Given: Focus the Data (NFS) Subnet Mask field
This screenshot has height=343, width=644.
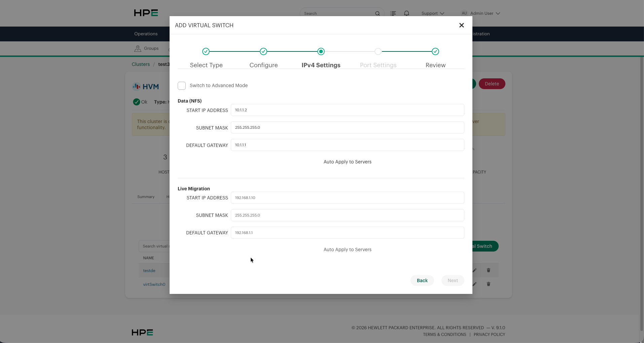Looking at the screenshot, I should (x=348, y=127).
